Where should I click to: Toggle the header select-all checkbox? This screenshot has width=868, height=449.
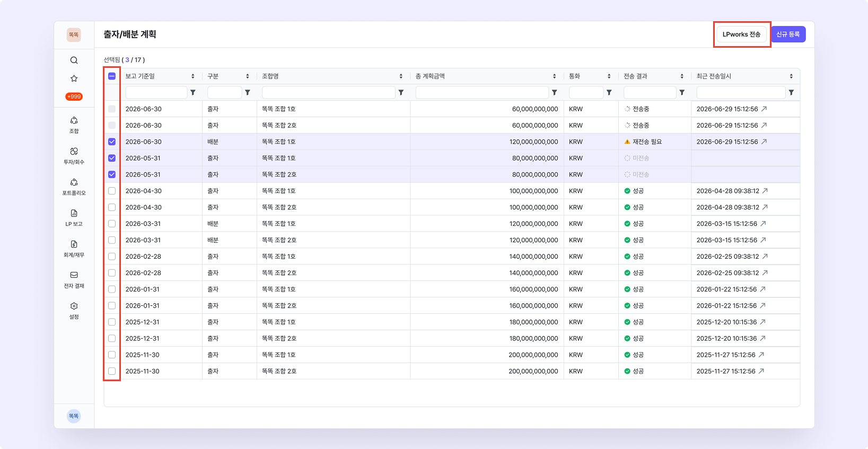[112, 76]
